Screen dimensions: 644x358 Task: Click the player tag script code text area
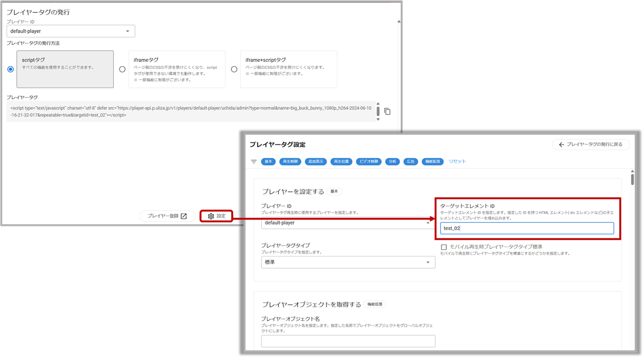tap(191, 111)
